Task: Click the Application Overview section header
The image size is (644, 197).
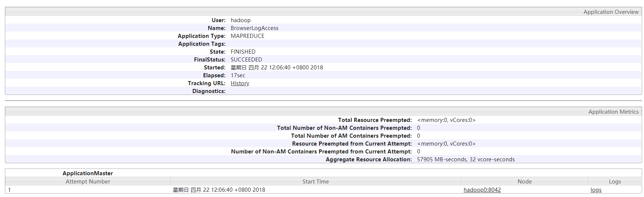Action: (x=611, y=12)
